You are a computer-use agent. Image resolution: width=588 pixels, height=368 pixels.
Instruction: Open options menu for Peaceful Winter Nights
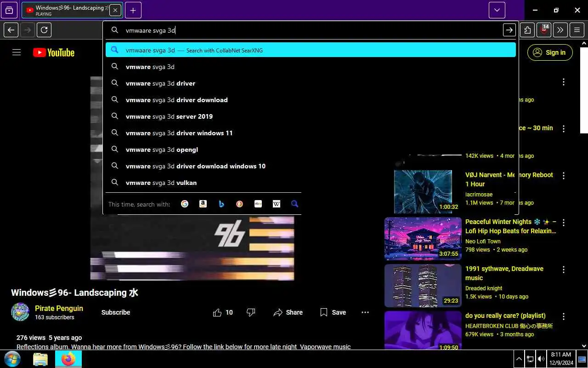click(x=564, y=223)
